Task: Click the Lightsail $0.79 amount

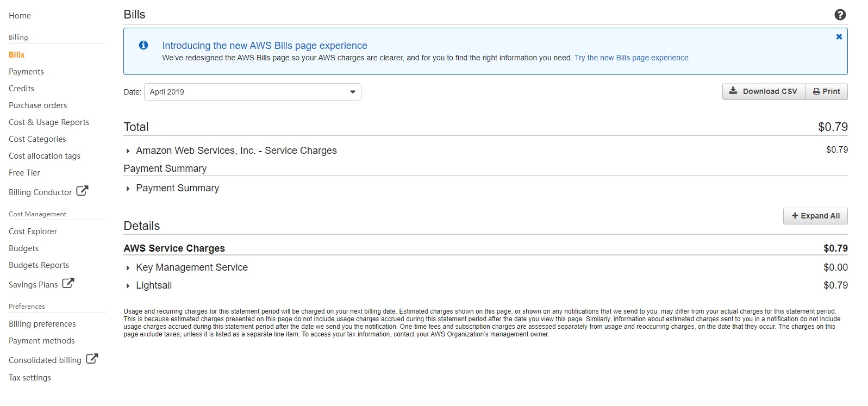Action: pos(835,285)
